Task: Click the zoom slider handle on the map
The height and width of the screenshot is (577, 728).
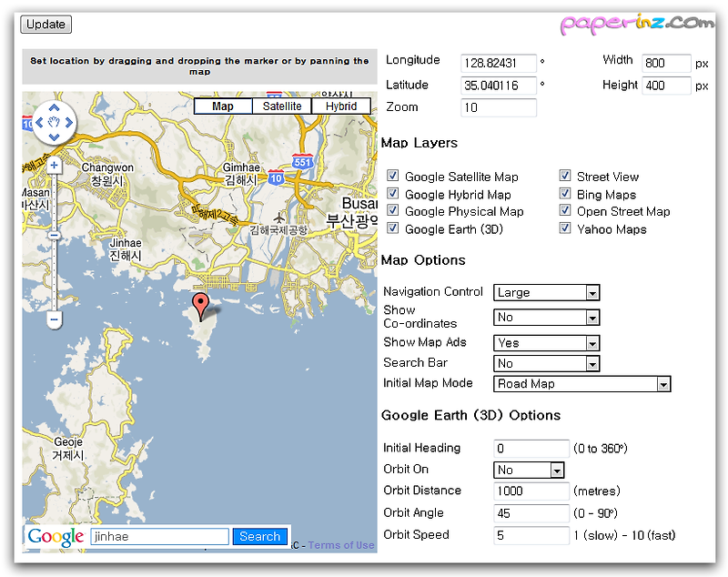Action: (55, 236)
